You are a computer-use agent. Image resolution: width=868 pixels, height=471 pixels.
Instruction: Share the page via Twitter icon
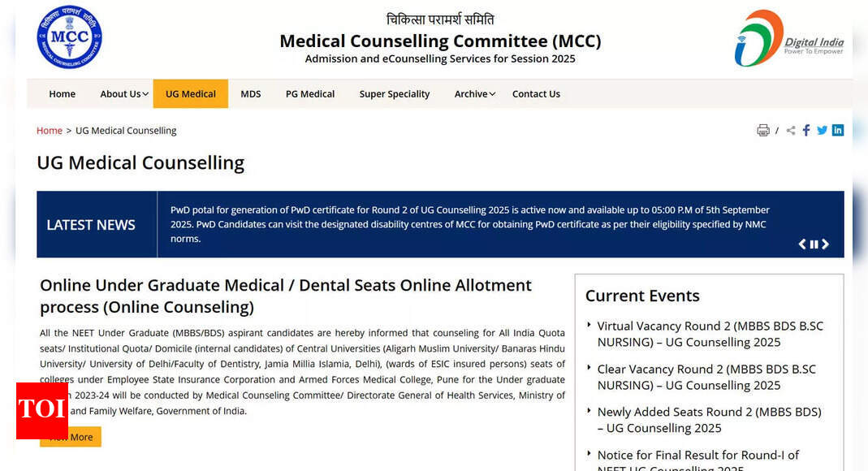(822, 130)
